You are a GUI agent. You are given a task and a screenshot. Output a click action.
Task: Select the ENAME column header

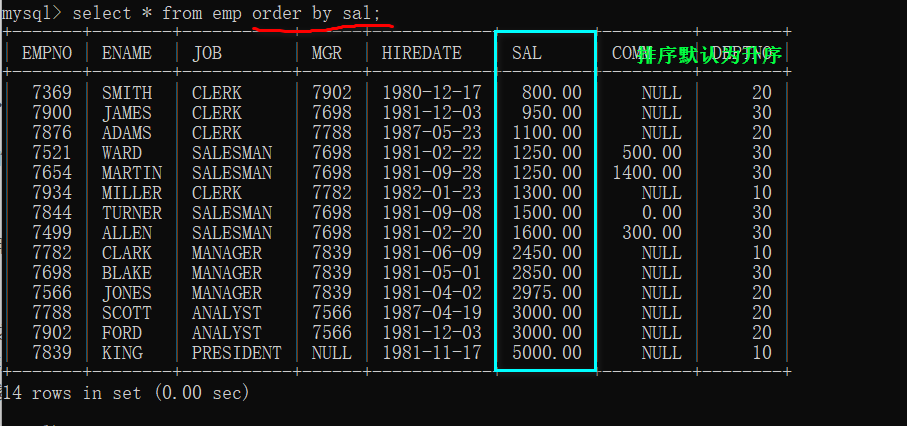click(127, 53)
